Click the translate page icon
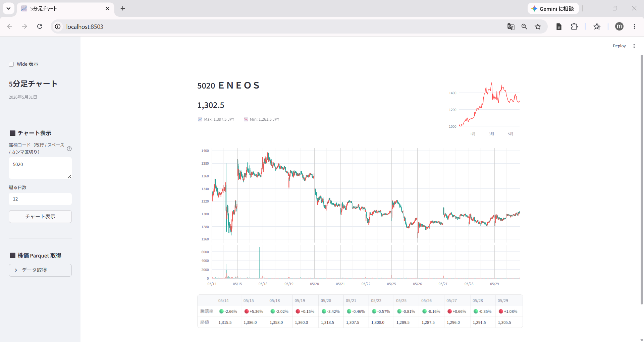Image resolution: width=644 pixels, height=342 pixels. tap(511, 26)
